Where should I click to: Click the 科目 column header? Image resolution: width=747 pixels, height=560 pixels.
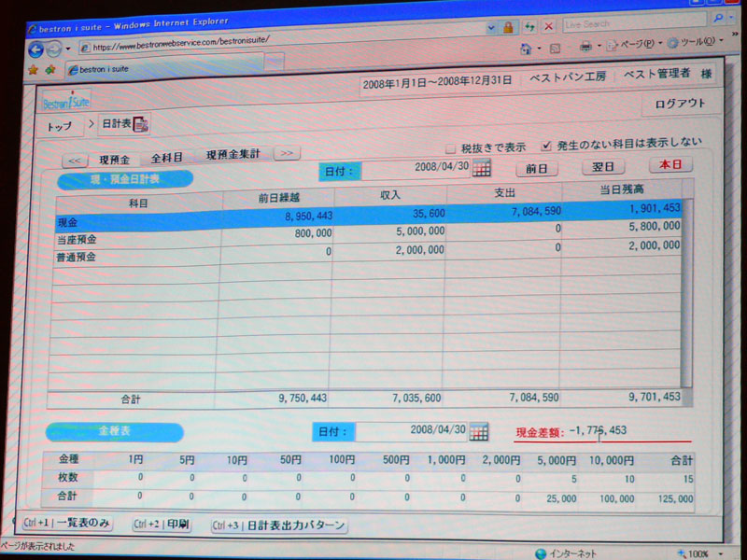tap(138, 203)
